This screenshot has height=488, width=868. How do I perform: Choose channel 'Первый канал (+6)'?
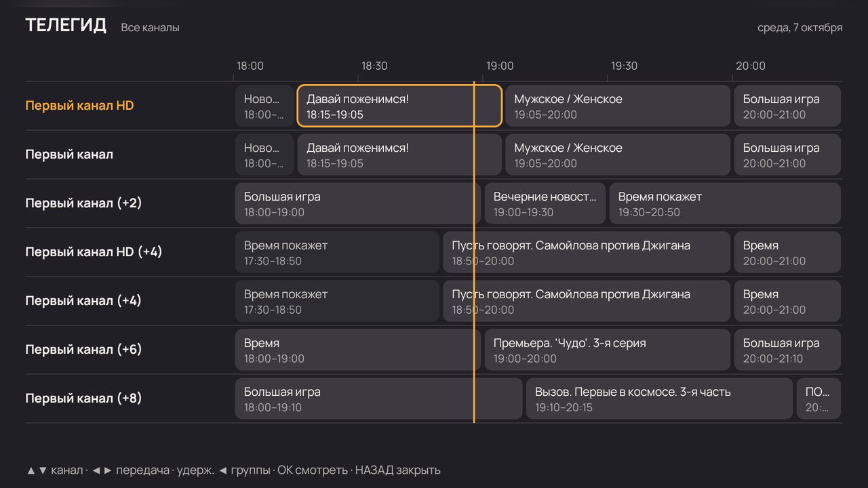tap(83, 350)
